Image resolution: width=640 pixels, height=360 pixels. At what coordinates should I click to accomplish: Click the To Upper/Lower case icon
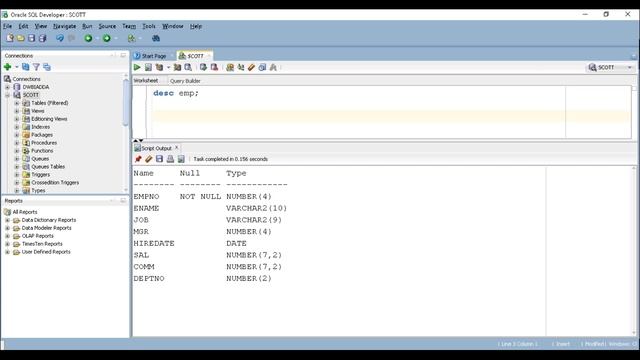(x=241, y=67)
